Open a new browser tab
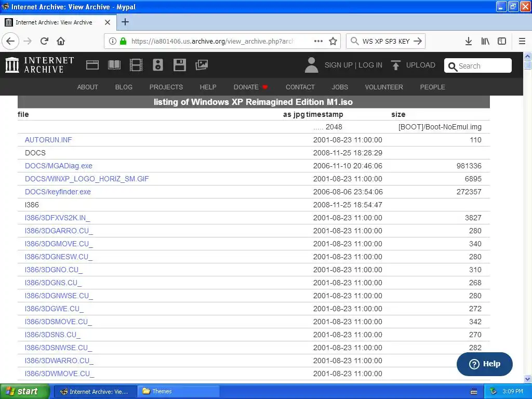Viewport: 532px width, 399px height. coord(125,22)
